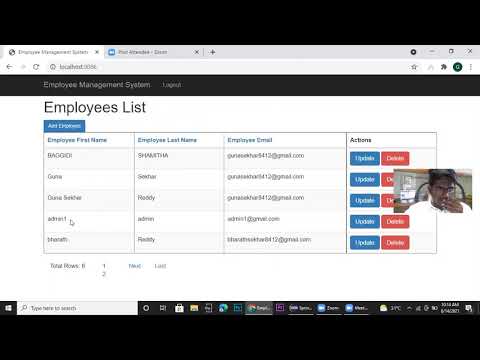Click the Employees List heading
The height and width of the screenshot is (360, 480).
click(95, 107)
